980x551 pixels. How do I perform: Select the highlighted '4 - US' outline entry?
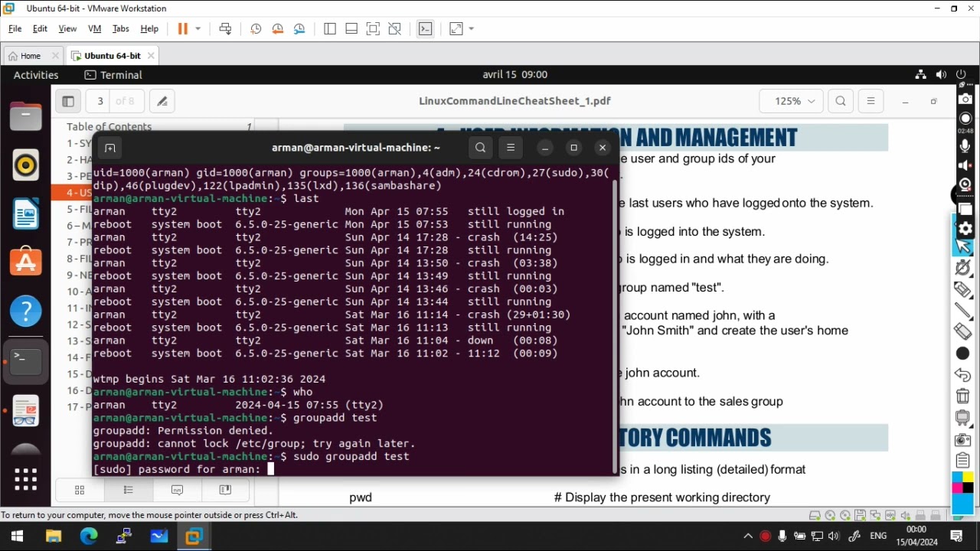(73, 193)
